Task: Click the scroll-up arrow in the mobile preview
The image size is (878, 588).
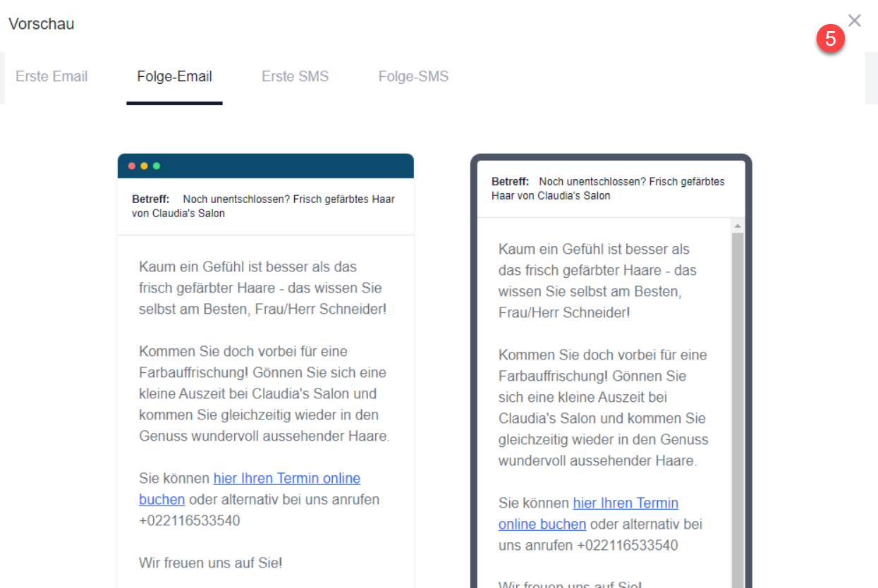Action: coord(738,226)
